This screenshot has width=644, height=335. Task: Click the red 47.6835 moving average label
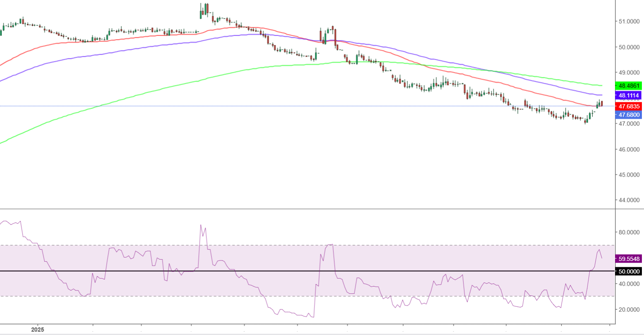[x=628, y=106]
